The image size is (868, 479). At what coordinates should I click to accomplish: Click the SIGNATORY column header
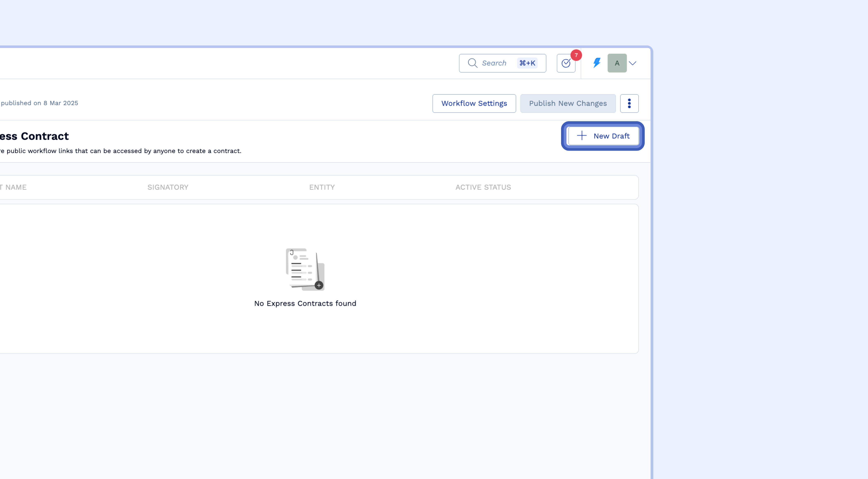(168, 187)
